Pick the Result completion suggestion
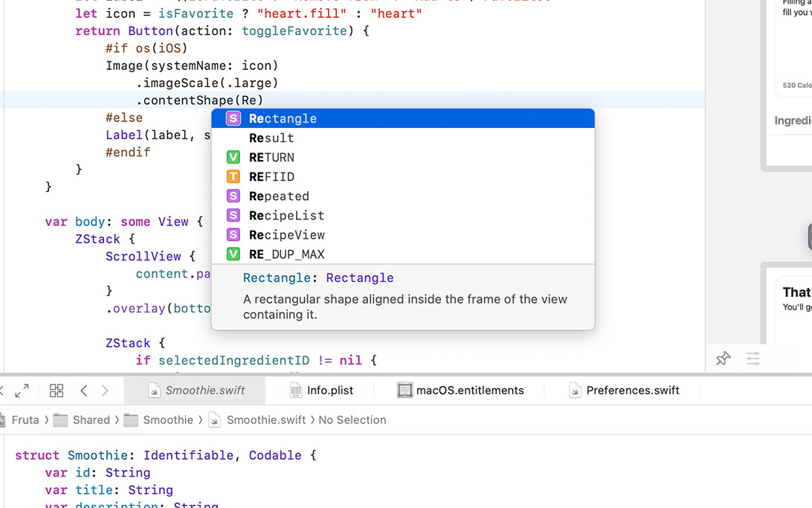The width and height of the screenshot is (812, 508). 271,138
